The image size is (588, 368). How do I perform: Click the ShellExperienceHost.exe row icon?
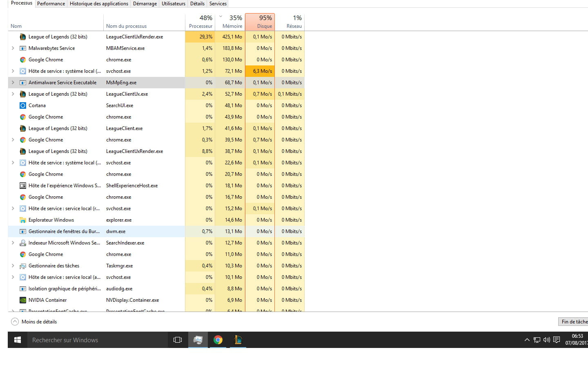23,186
